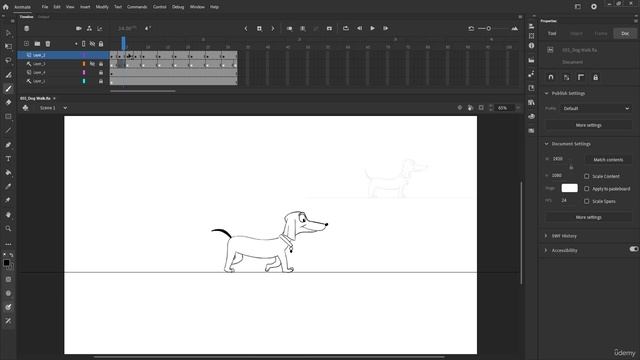The width and height of the screenshot is (640, 360).
Task: Step back one frame
Action: pos(359,29)
